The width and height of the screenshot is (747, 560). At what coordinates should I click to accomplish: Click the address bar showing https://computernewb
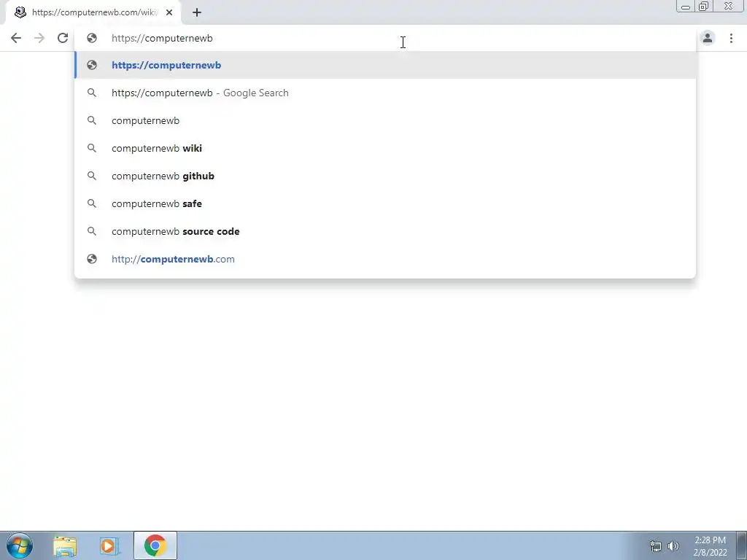[385, 38]
